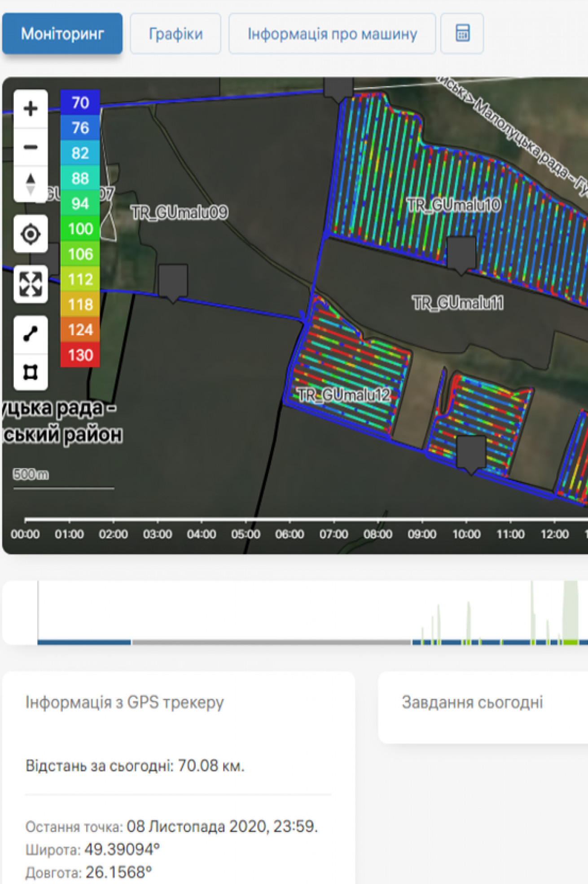This screenshot has width=588, height=884.
Task: Click the 70 blue legend swatch
Action: [80, 102]
